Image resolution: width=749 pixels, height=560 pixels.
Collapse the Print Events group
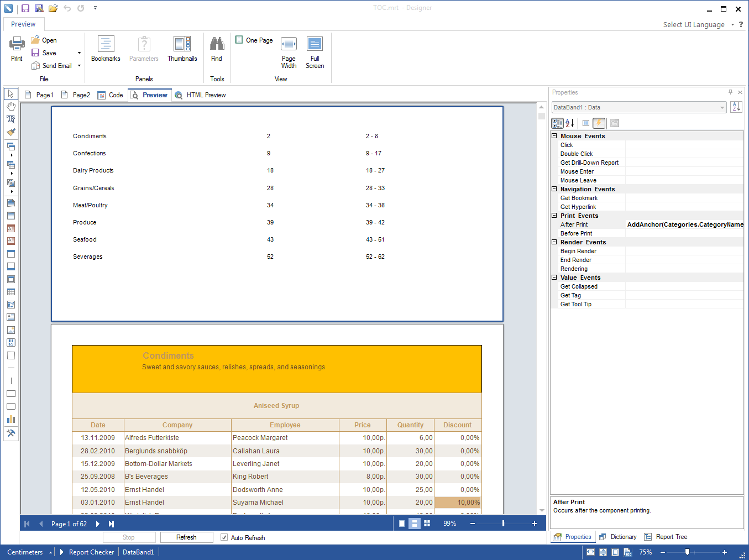coord(554,216)
